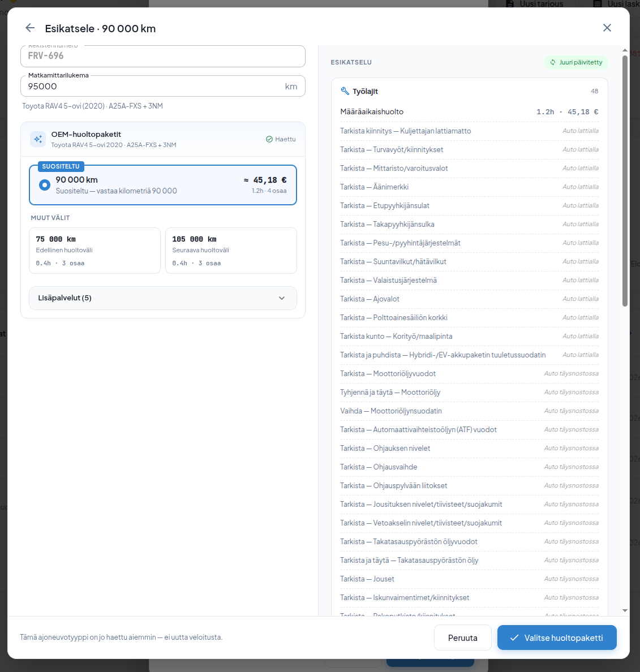
Task: Expand the Lisäpalvelut (5) section
Action: click(163, 298)
